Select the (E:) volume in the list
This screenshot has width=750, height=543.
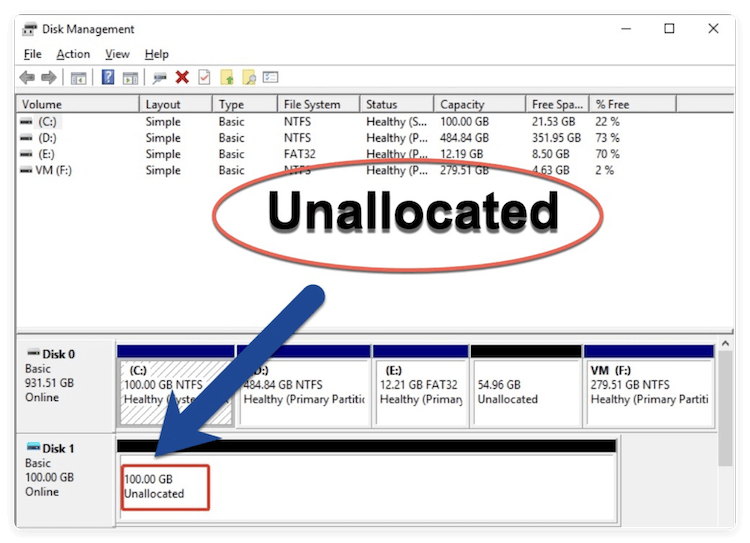46,155
